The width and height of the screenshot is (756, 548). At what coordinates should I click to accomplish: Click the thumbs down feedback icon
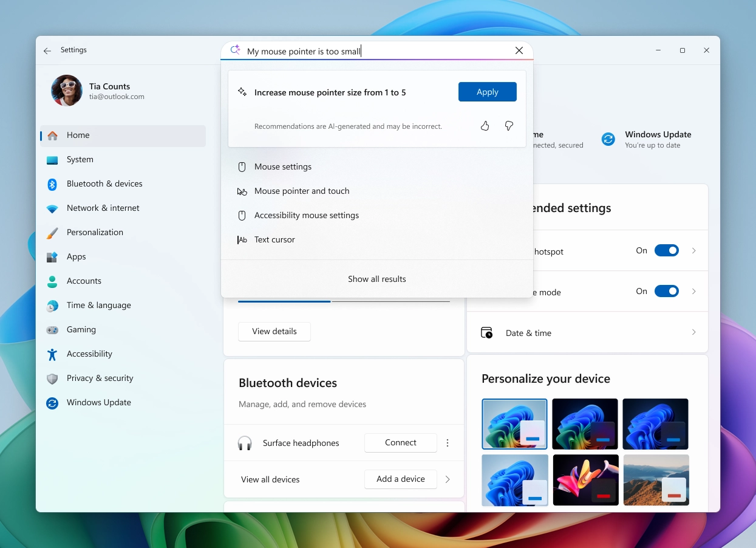509,126
